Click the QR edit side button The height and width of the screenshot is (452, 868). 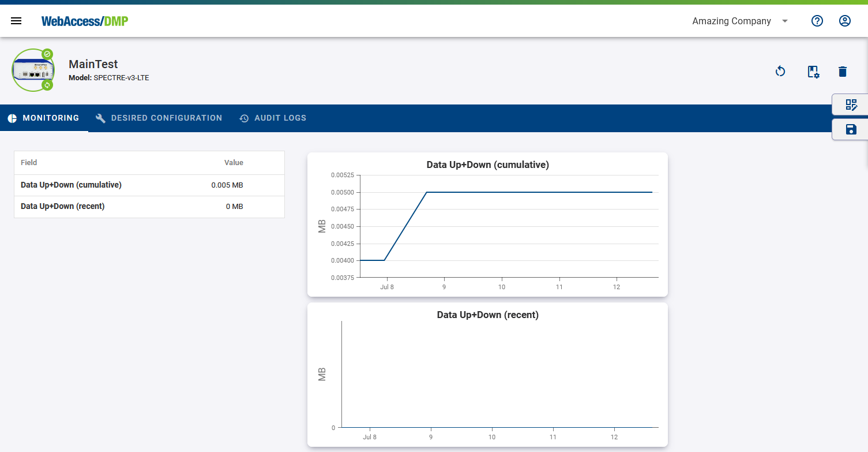tap(851, 104)
